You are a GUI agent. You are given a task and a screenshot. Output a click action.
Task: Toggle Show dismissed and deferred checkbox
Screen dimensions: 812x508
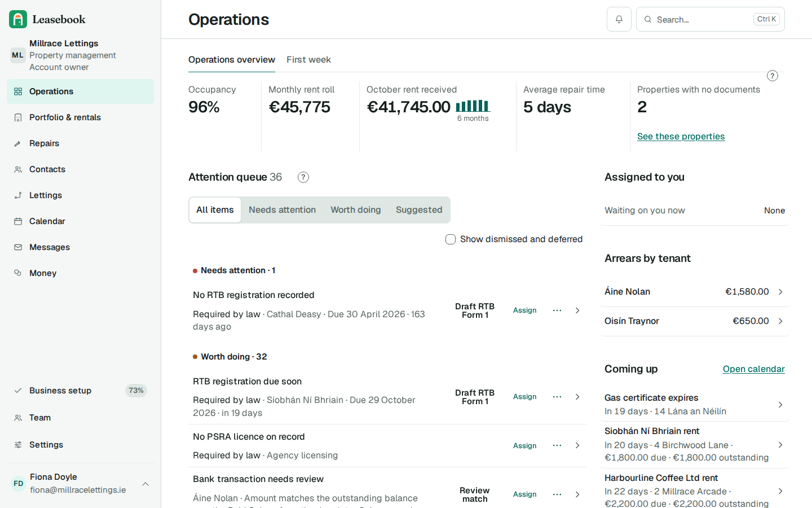tap(451, 239)
